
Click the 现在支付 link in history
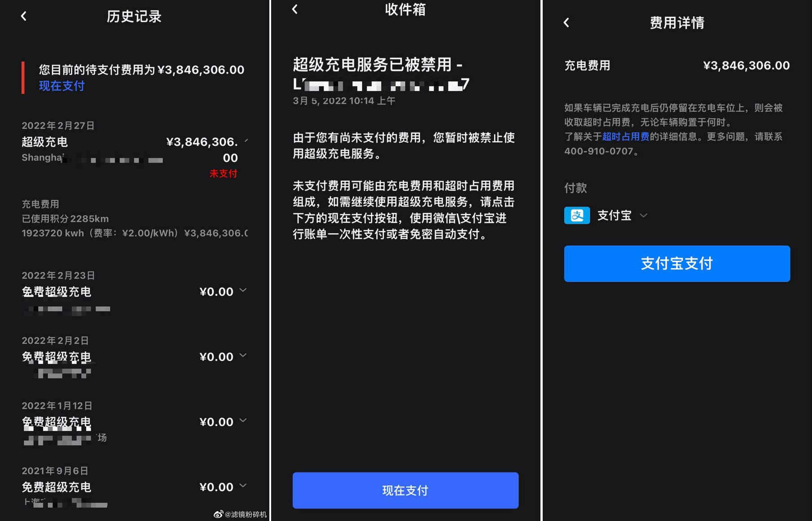pyautogui.click(x=61, y=86)
